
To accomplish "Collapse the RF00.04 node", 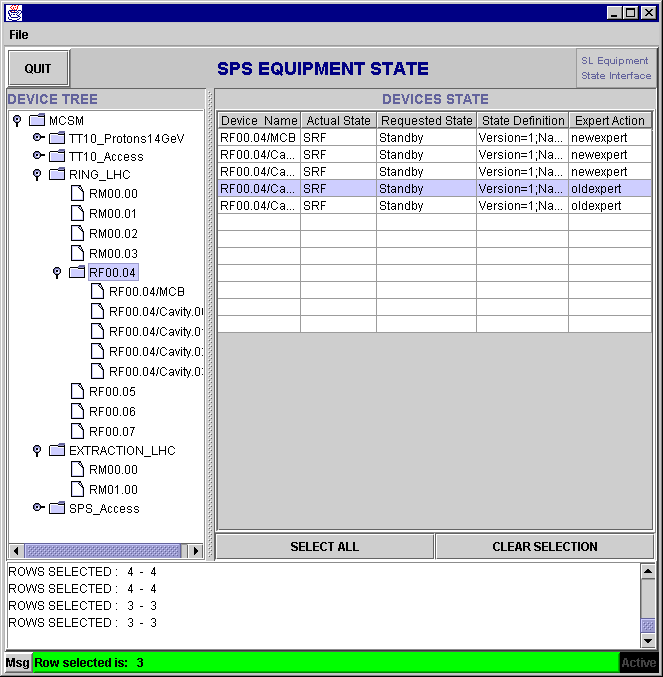I will [57, 272].
